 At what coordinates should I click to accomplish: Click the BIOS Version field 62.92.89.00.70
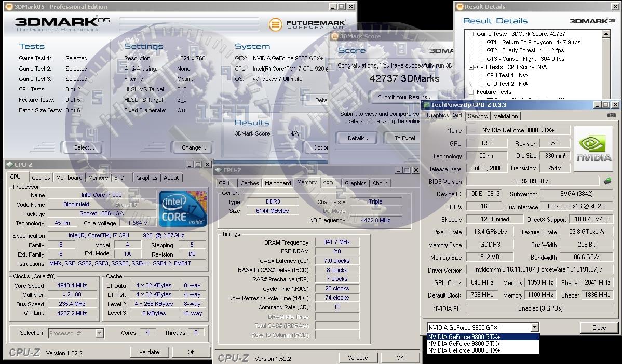532,181
